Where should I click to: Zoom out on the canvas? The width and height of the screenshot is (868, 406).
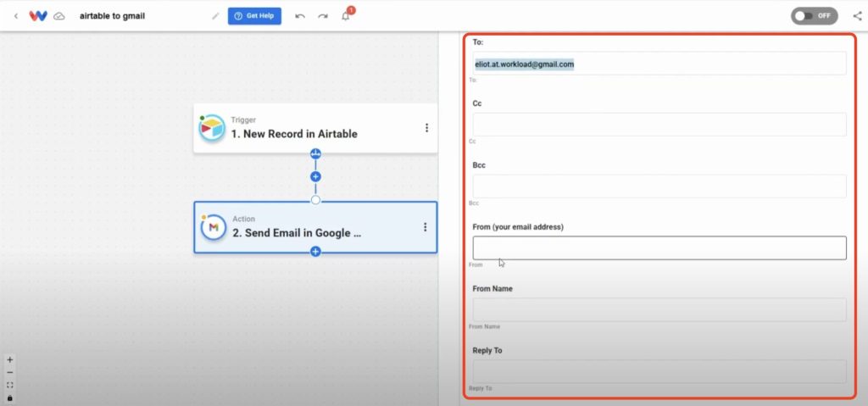(9, 372)
